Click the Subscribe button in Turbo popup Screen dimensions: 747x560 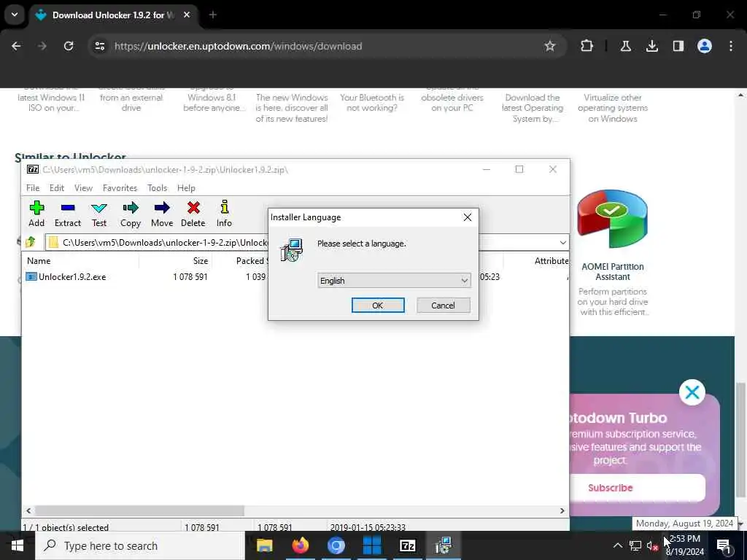pyautogui.click(x=611, y=488)
